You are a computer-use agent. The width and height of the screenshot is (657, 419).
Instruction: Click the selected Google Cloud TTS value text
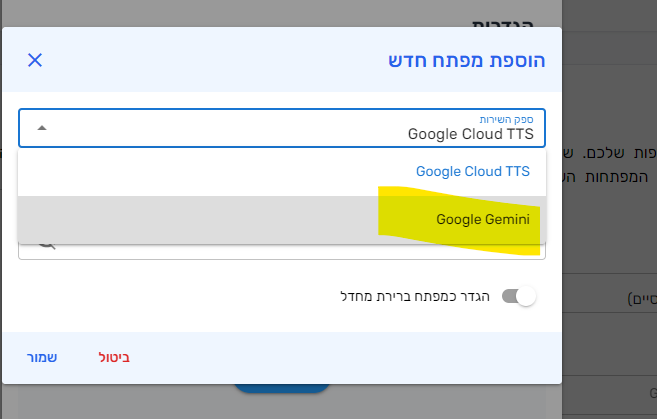[471, 134]
